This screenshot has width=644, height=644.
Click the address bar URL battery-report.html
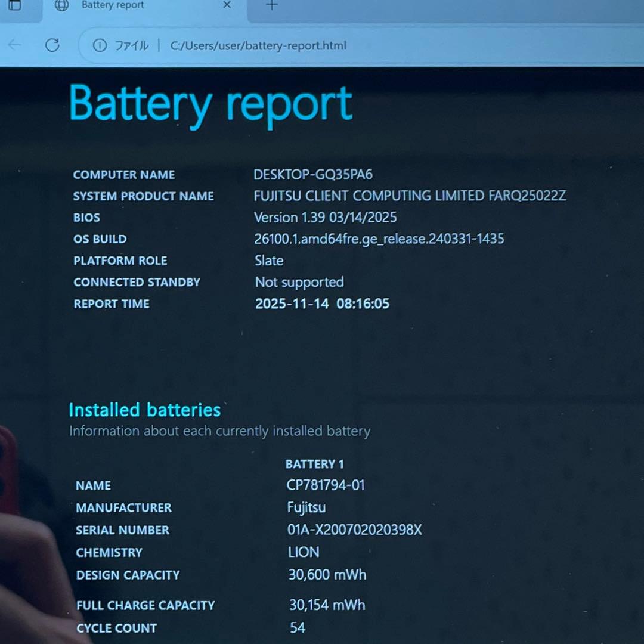[258, 45]
